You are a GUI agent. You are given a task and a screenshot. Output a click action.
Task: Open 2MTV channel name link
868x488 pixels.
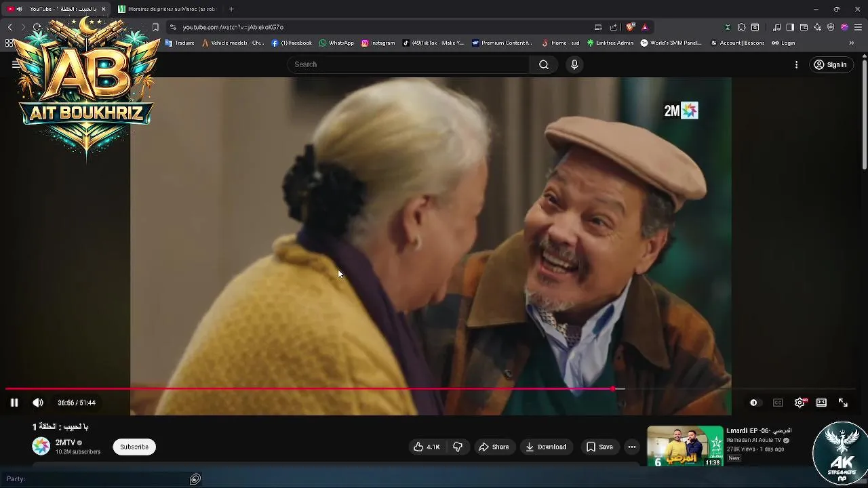coord(65,443)
